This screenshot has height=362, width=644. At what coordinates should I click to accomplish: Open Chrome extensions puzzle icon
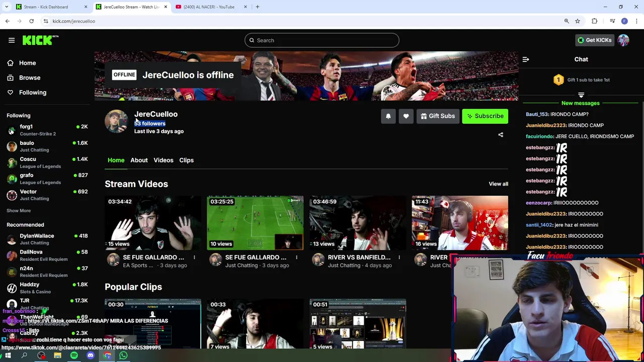coord(595,21)
